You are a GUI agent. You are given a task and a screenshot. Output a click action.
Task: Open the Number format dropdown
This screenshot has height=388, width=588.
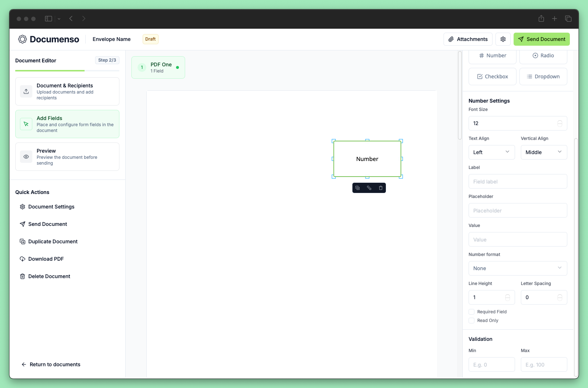(x=518, y=268)
